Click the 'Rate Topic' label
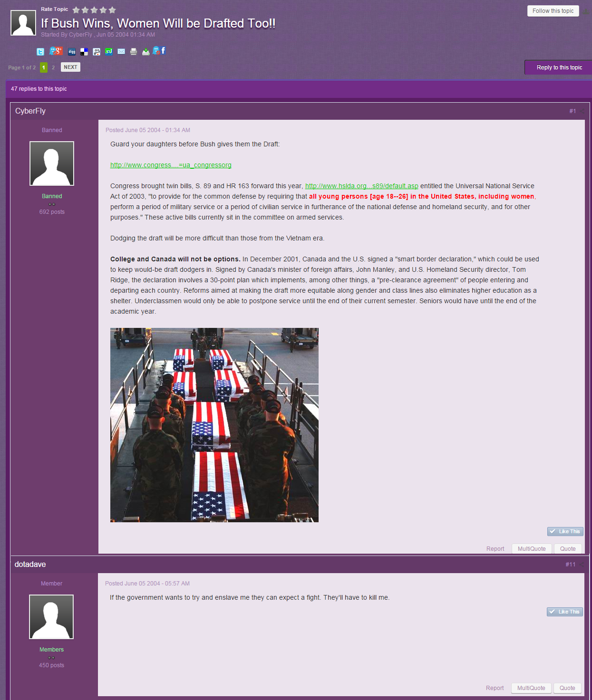The image size is (592, 700). coord(55,9)
